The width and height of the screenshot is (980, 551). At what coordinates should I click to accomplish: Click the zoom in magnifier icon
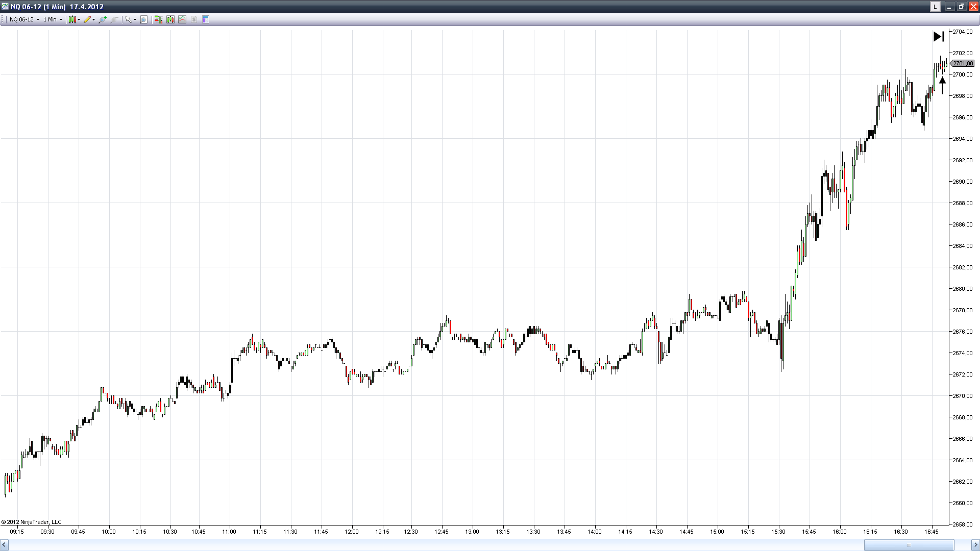pyautogui.click(x=103, y=19)
